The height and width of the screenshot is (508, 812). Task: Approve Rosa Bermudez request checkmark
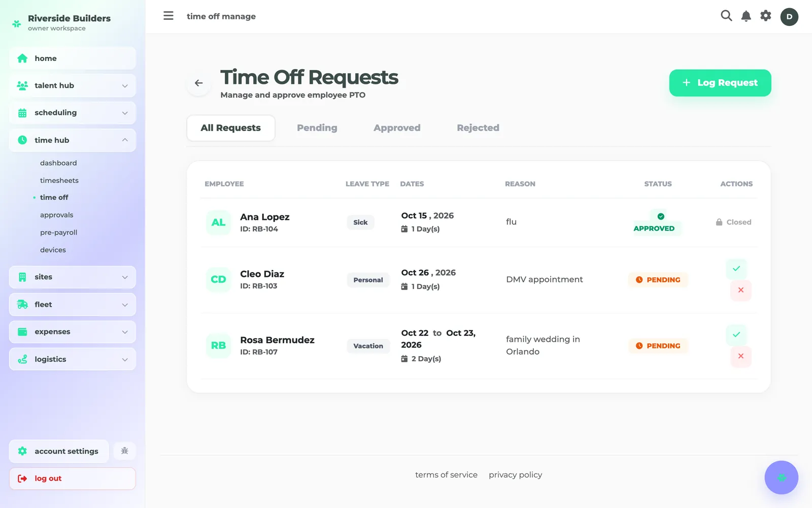click(736, 334)
